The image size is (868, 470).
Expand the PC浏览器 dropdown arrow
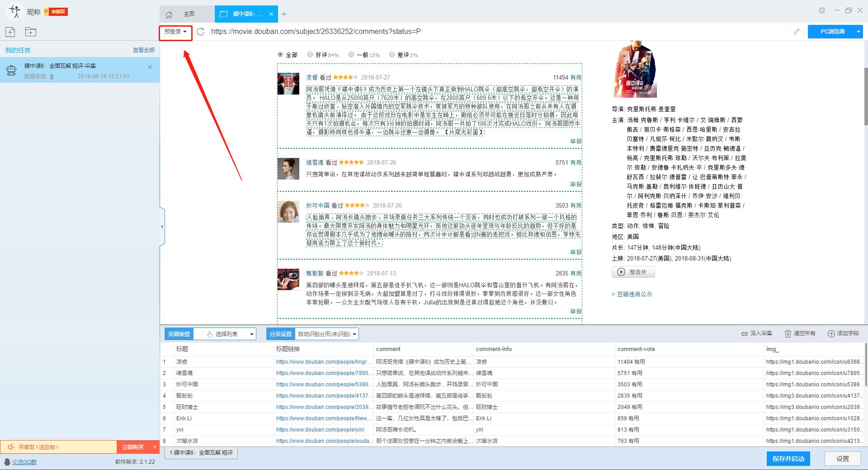pos(858,32)
